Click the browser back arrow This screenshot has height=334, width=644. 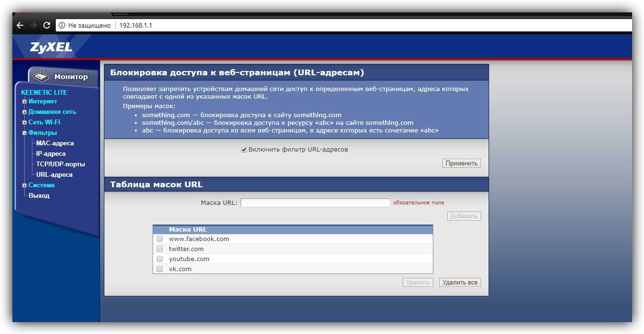(x=20, y=25)
